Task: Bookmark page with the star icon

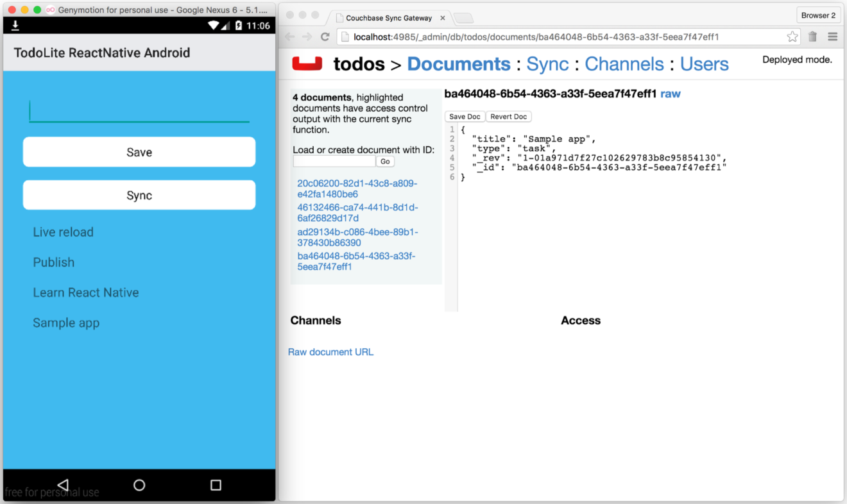Action: click(792, 37)
